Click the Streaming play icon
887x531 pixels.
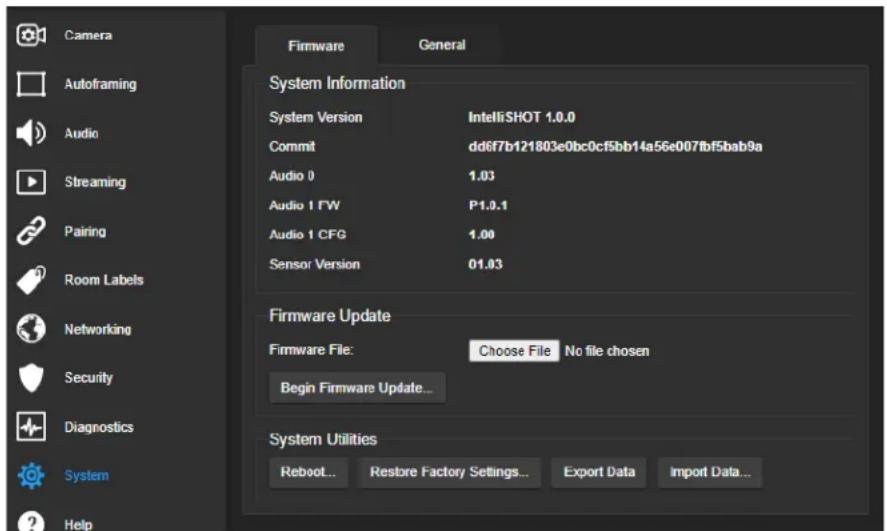31,182
